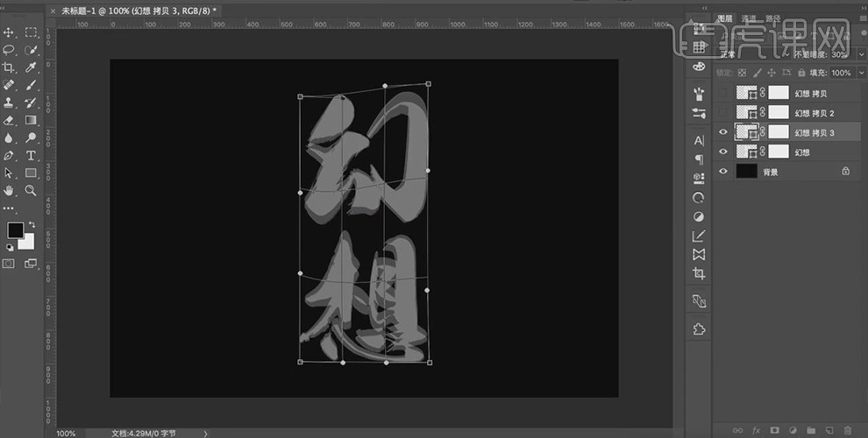Select the Rectangular Marquee tool

coord(31,32)
